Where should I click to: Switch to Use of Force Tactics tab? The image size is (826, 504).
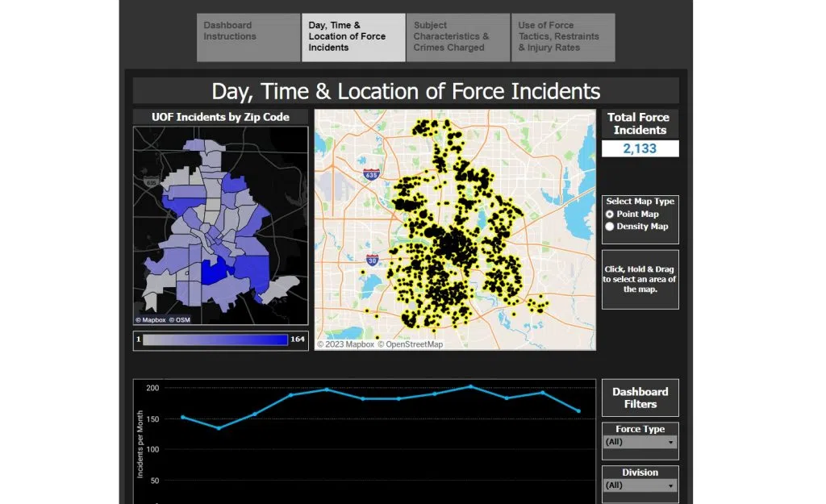(563, 37)
